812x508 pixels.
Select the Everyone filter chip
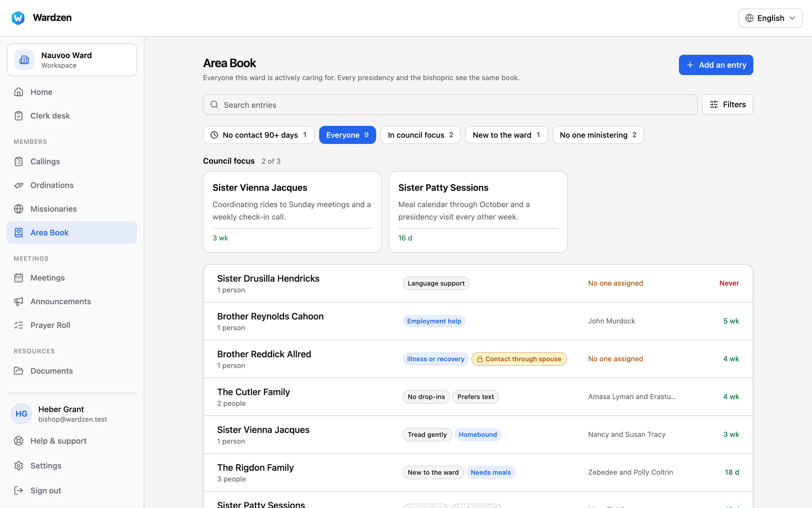(x=347, y=135)
